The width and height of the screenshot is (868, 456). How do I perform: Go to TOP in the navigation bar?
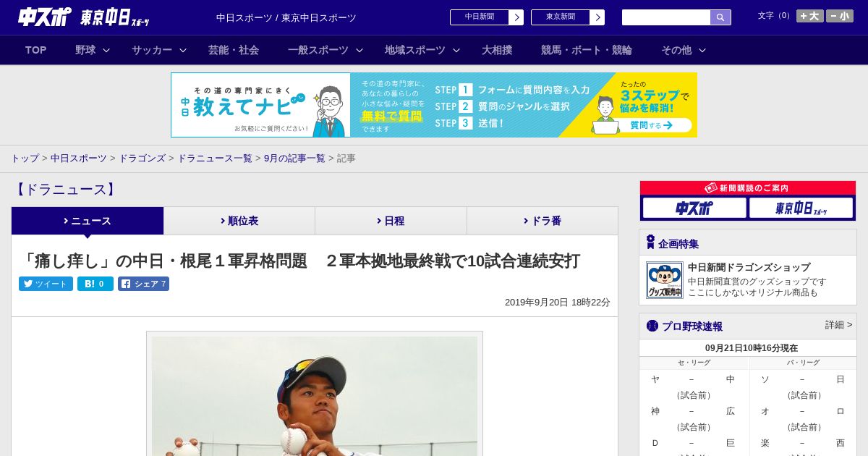click(36, 50)
